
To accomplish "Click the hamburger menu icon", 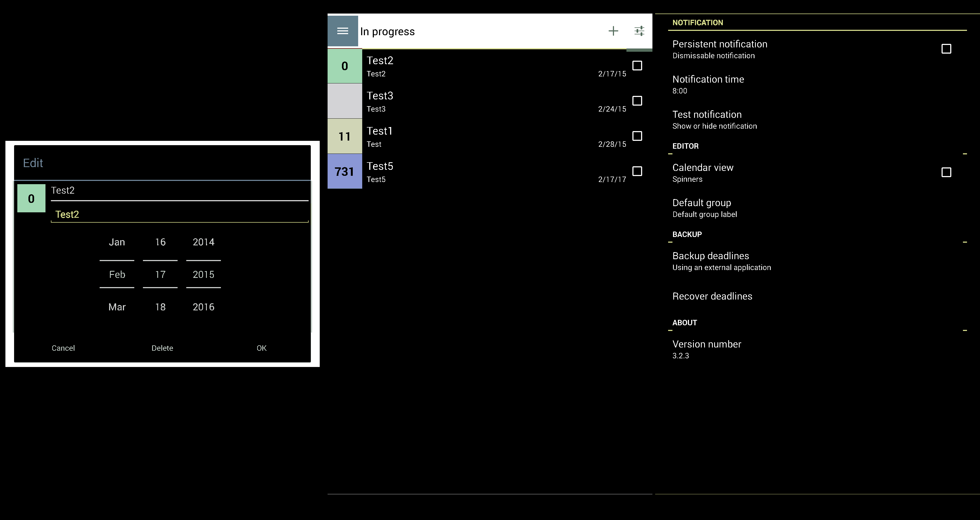I will click(342, 31).
